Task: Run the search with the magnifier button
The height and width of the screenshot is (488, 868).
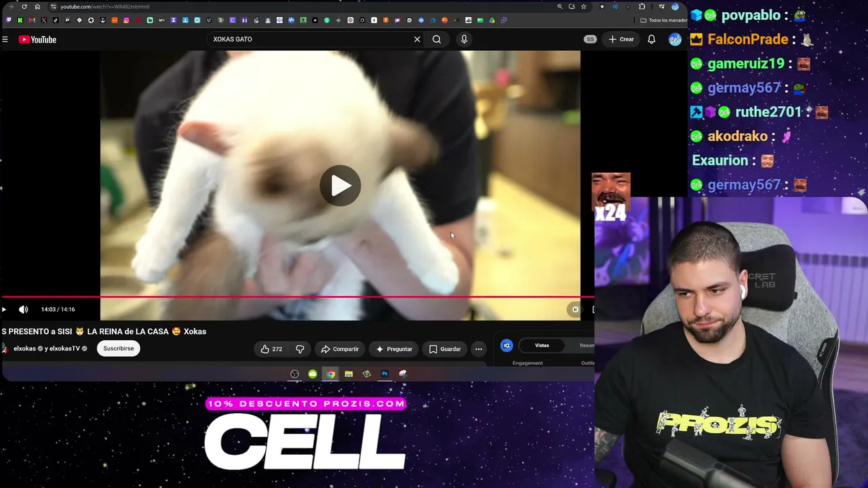Action: 437,39
